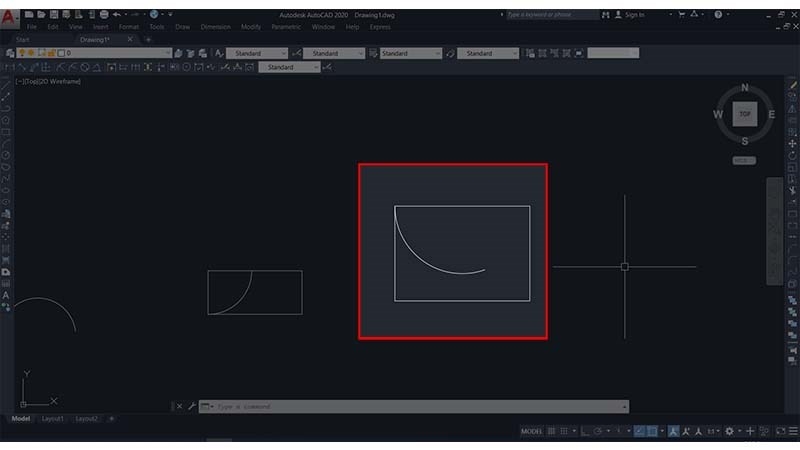This screenshot has width=800, height=450.
Task: Click the Save As icon
Action: 66,15
